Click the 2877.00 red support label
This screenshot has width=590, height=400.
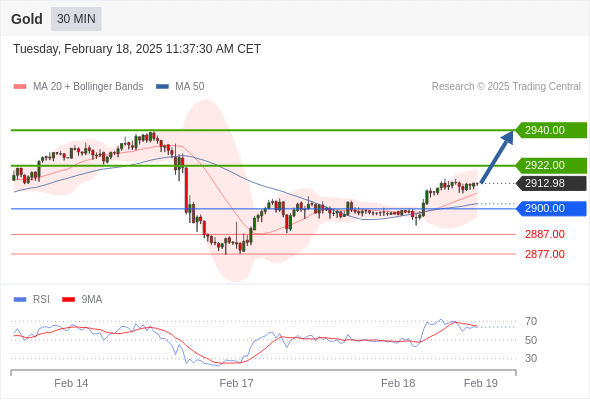pos(545,254)
